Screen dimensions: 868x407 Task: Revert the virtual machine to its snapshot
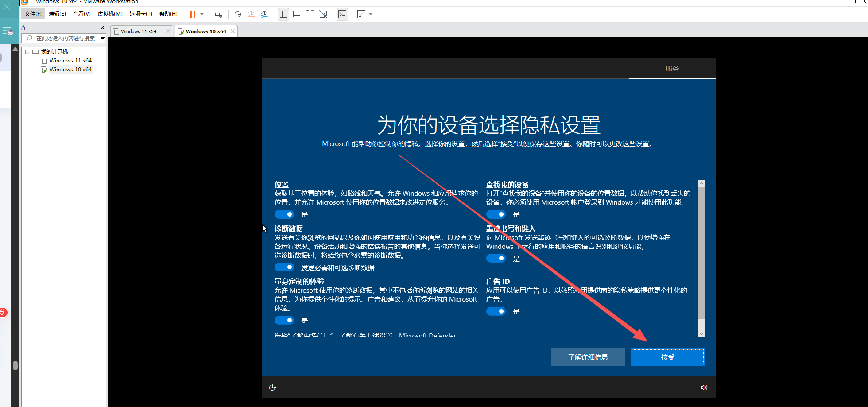(251, 14)
